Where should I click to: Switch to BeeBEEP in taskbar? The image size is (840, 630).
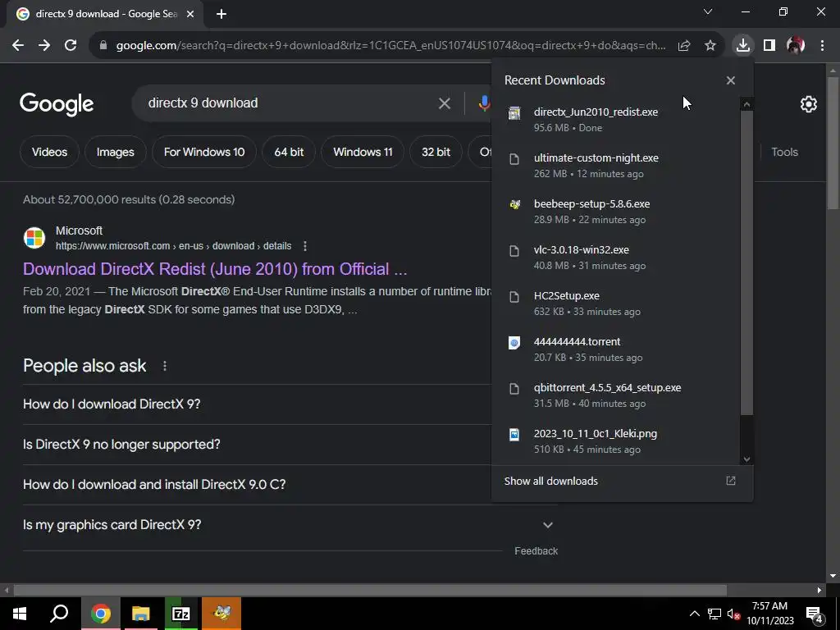tap(221, 614)
